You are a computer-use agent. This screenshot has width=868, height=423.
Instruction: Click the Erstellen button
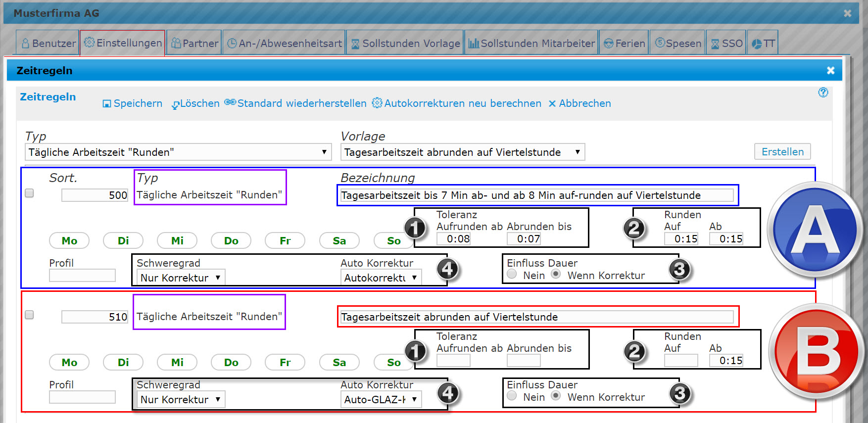point(782,151)
